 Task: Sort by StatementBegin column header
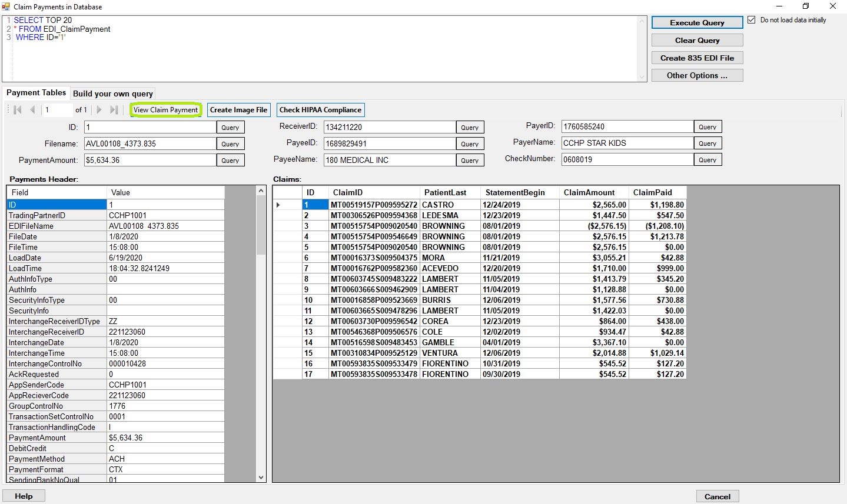click(x=520, y=192)
